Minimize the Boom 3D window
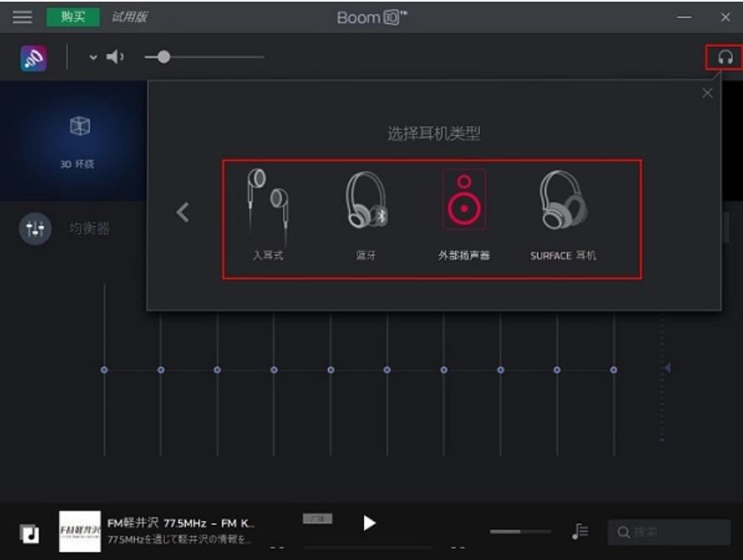 (x=684, y=17)
